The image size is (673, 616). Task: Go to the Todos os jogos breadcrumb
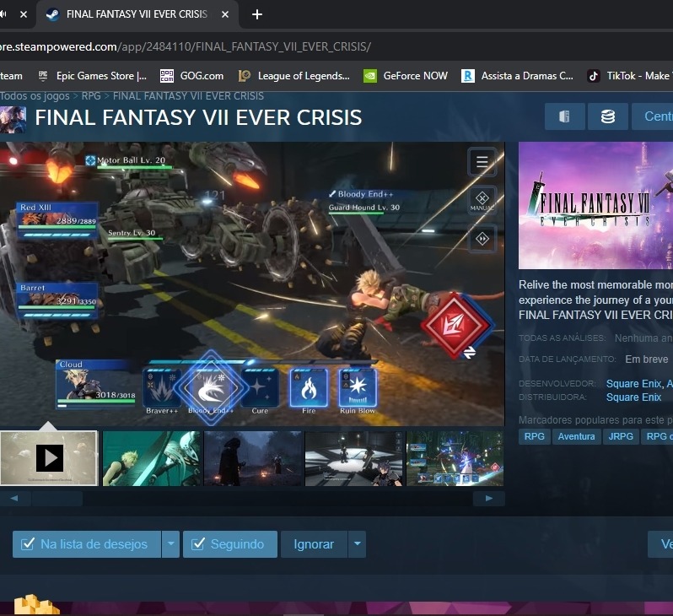tap(34, 96)
